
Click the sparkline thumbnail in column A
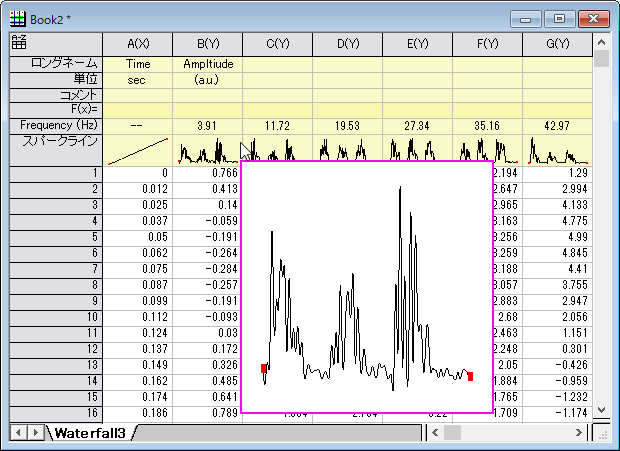(x=138, y=151)
